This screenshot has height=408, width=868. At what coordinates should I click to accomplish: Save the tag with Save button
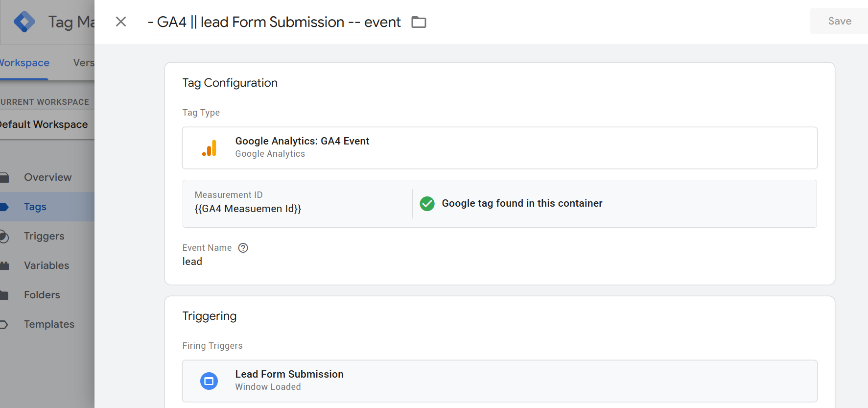(x=839, y=21)
